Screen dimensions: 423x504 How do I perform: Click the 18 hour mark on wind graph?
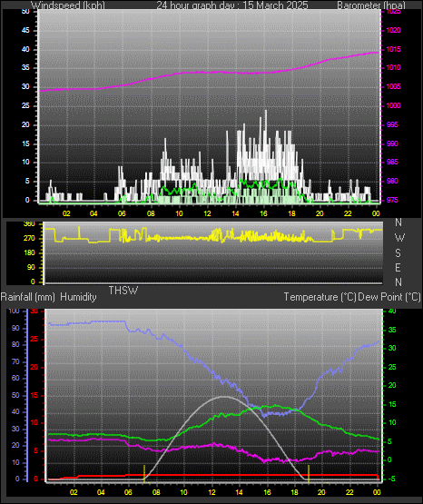point(291,213)
